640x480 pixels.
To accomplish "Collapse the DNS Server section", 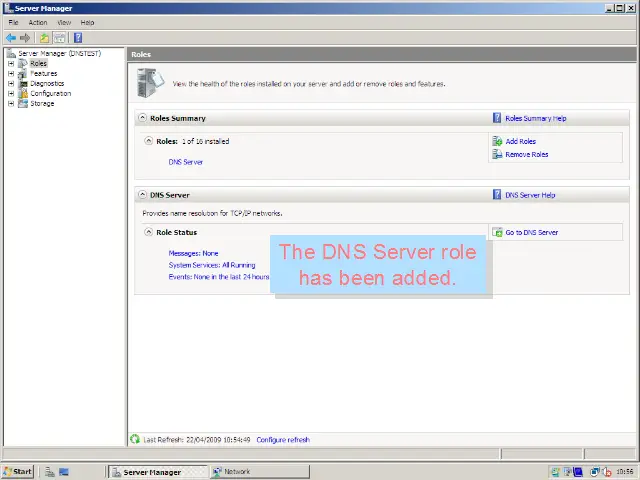I will (x=142, y=194).
